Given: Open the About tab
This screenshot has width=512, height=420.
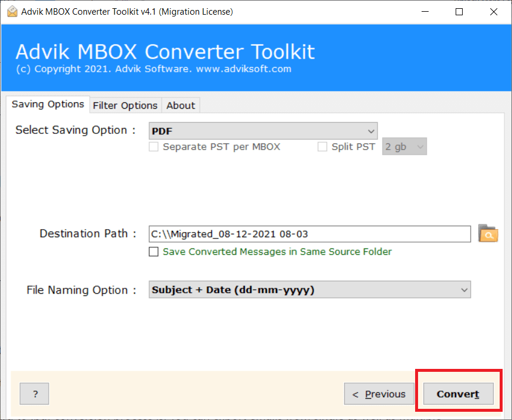Looking at the screenshot, I should pos(181,106).
